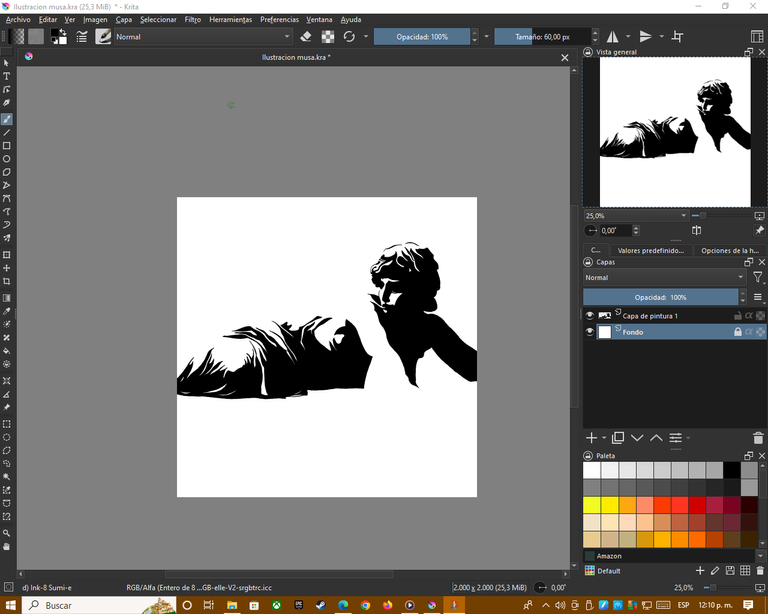Select the Rectangle shape tool
The image size is (768, 614).
click(7, 146)
